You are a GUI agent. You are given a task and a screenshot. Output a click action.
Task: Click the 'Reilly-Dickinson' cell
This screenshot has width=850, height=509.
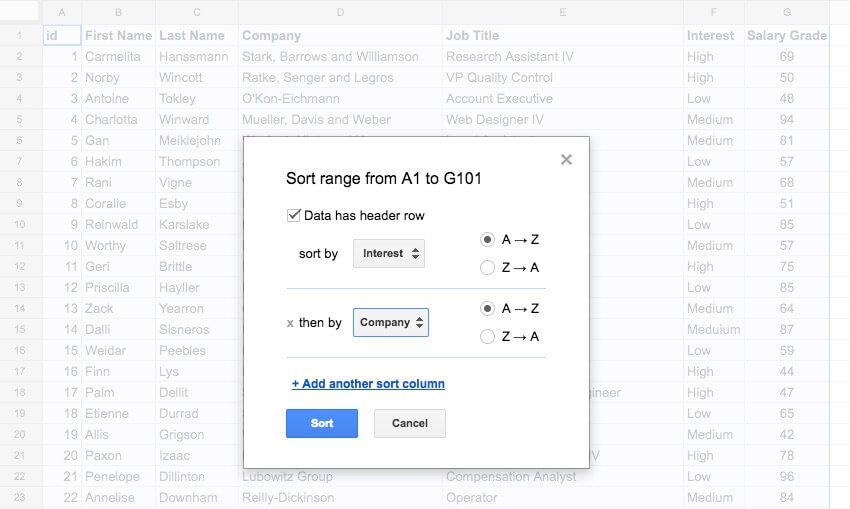[340, 498]
